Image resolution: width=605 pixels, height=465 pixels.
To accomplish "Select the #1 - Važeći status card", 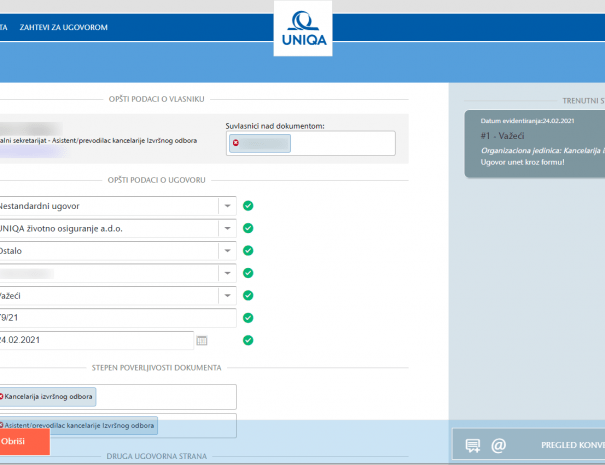I will pyautogui.click(x=535, y=142).
